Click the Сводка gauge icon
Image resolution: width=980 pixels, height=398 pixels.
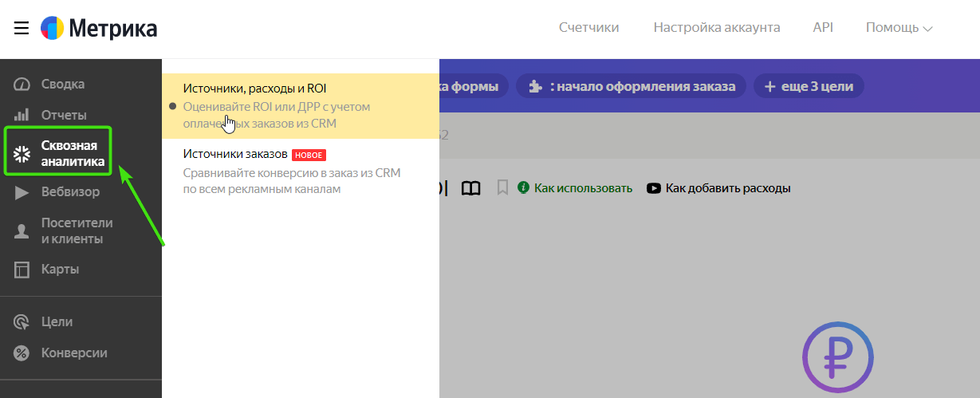(x=22, y=85)
